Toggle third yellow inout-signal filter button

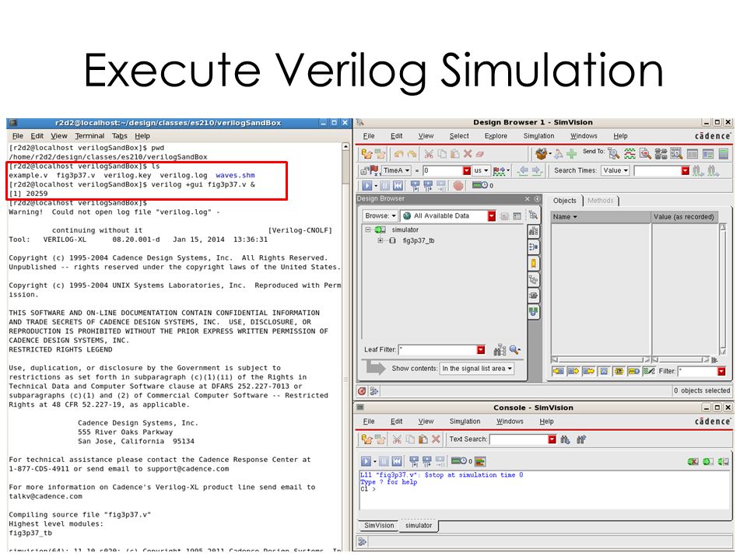588,371
